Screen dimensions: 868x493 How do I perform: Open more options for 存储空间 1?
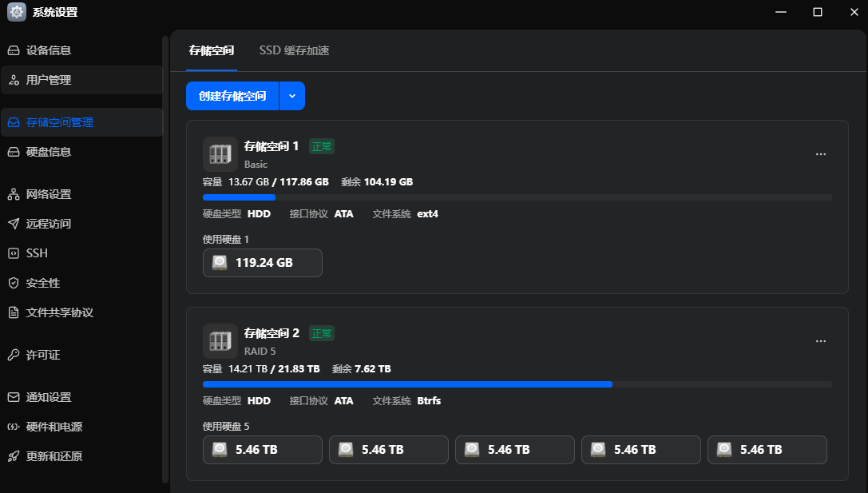tap(820, 154)
